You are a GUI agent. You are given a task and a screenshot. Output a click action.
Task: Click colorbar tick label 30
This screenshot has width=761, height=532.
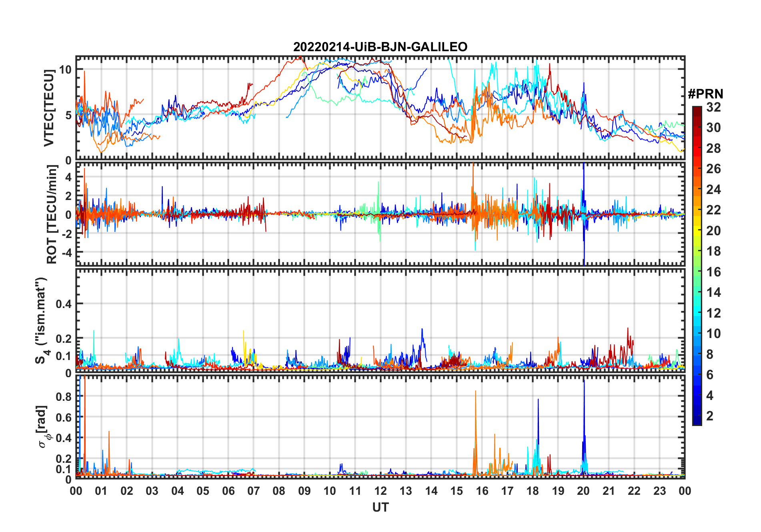point(713,128)
